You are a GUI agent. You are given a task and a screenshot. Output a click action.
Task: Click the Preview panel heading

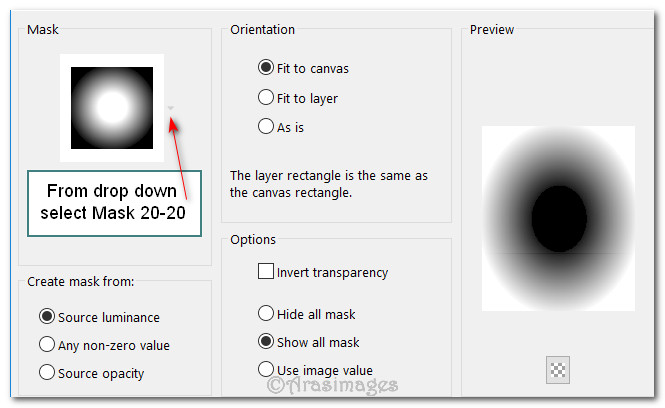pyautogui.click(x=494, y=30)
